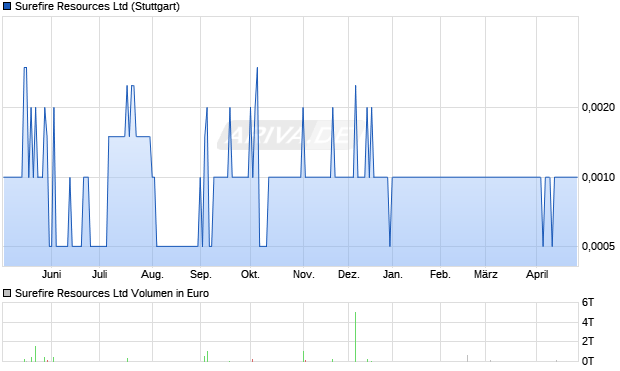Click the 2T volume axis label
This screenshot has height=371, width=620.
pyautogui.click(x=588, y=341)
